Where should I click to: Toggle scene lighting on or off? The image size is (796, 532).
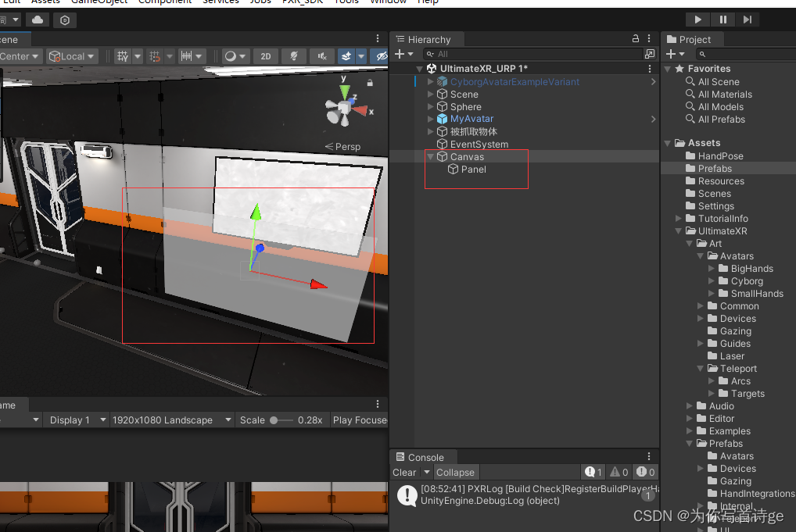[x=293, y=56]
